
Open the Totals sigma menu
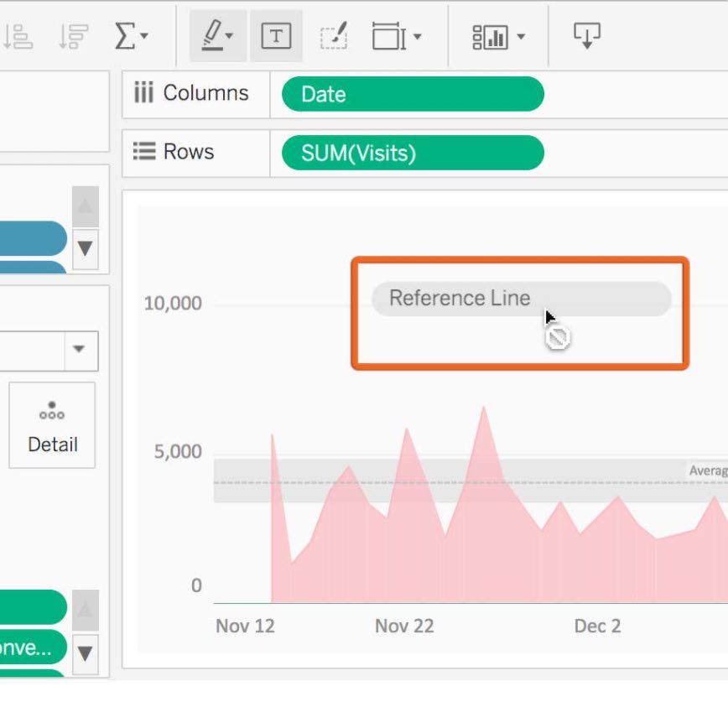pos(131,36)
